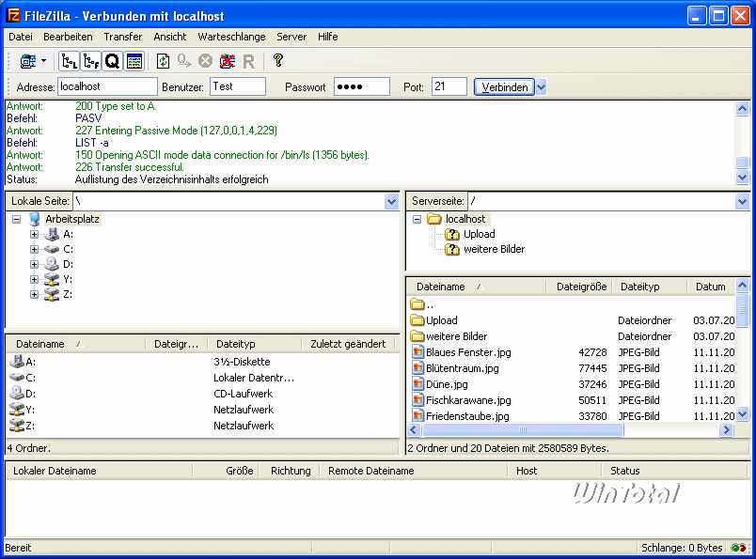The image size is (756, 559).
Task: Click the Adresse input field
Action: [x=107, y=86]
